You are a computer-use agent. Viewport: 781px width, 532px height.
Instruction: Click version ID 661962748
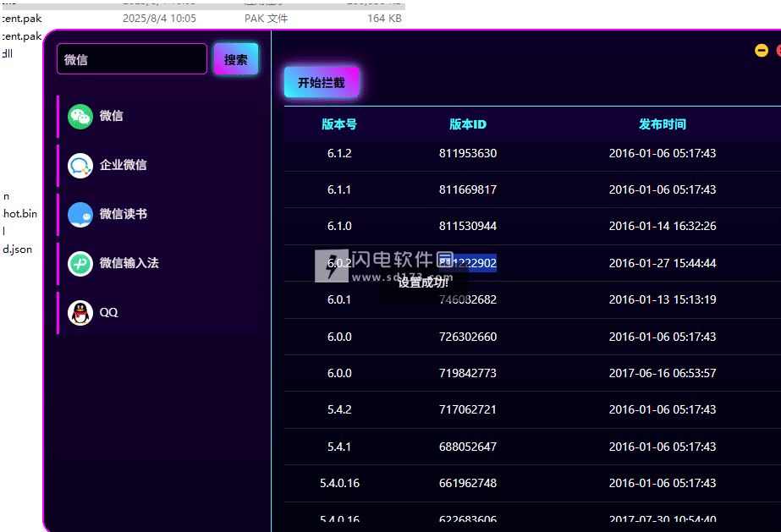(468, 483)
